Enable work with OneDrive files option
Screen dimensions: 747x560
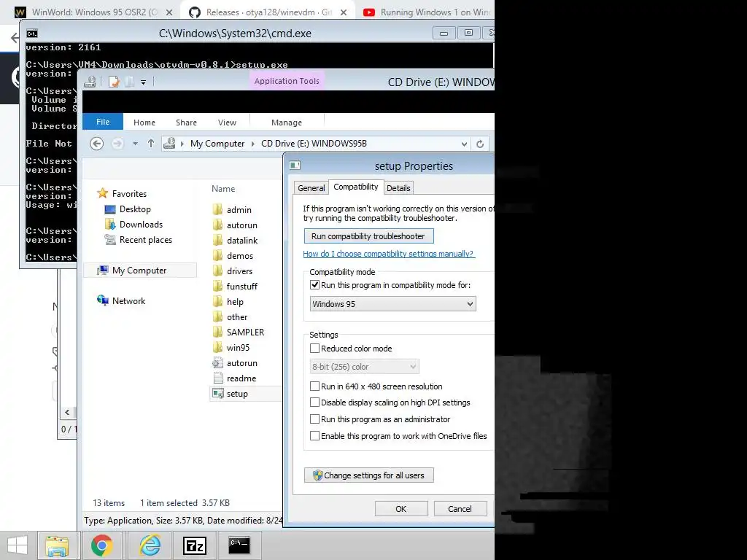coord(314,436)
